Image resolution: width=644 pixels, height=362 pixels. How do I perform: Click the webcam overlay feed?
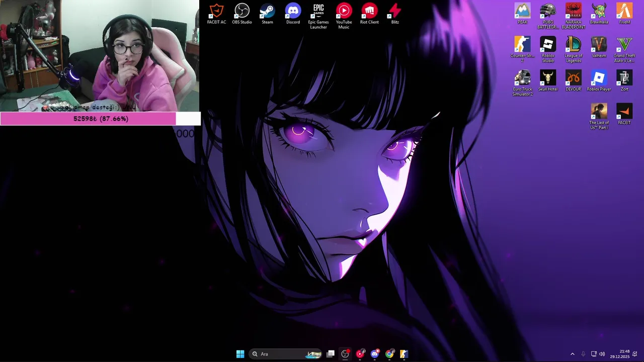pos(100,56)
